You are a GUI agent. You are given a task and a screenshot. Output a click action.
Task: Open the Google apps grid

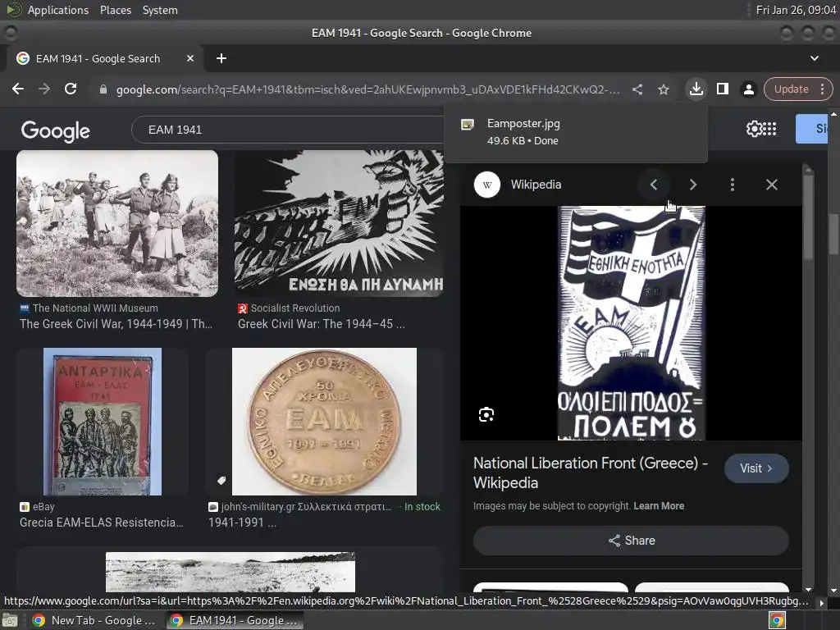click(769, 129)
